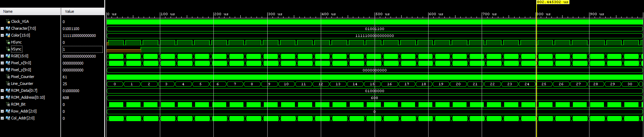Click the RGB[15:0] bus icon

[8, 56]
